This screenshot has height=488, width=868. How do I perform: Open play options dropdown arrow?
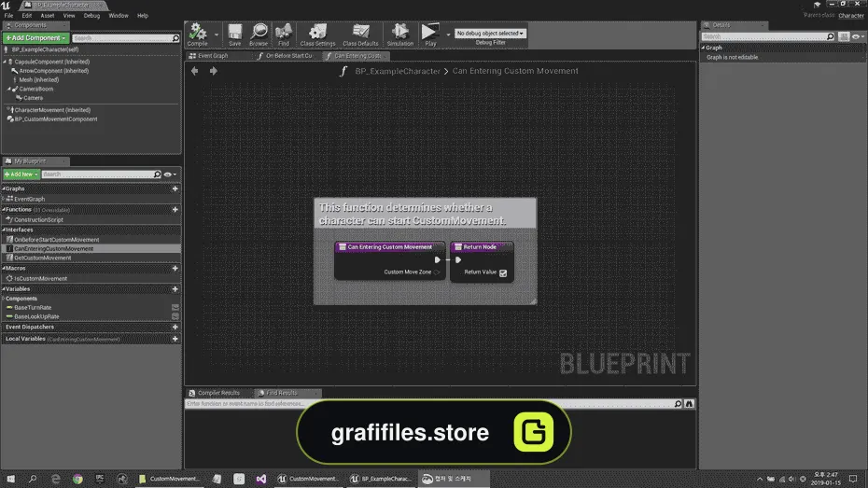(x=448, y=35)
